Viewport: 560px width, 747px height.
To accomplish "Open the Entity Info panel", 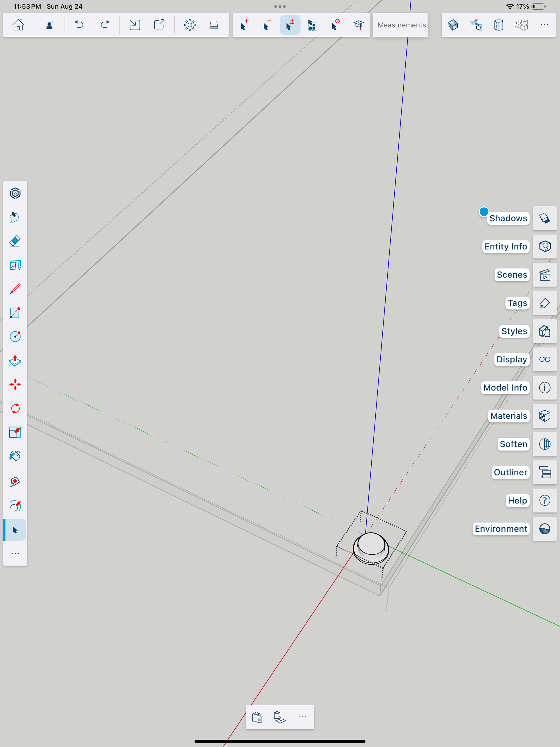I will (545, 247).
